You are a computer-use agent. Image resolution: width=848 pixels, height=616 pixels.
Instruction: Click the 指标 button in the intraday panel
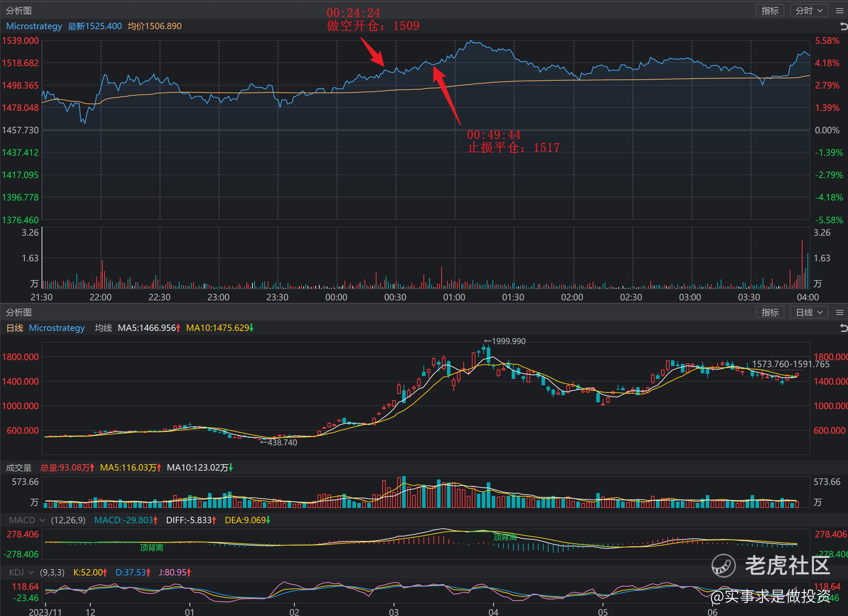click(770, 10)
